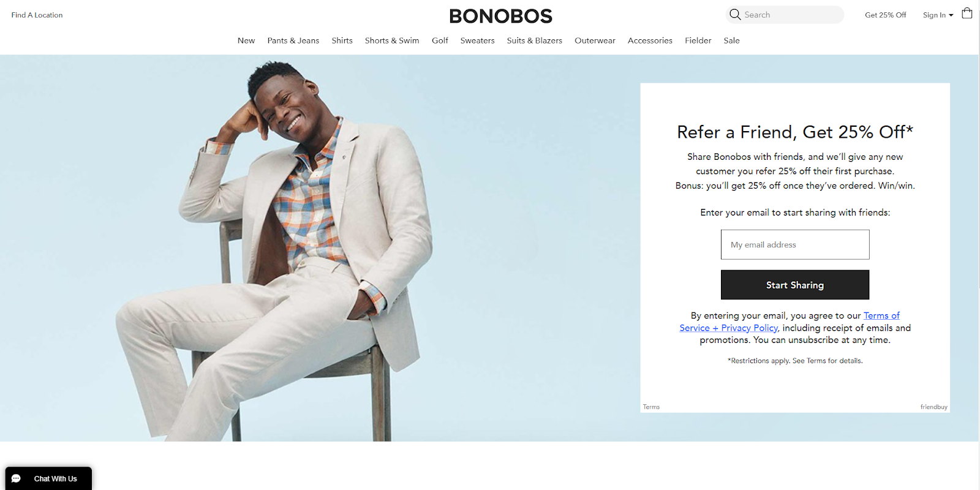Open Shorts & Swim category
Image resolution: width=980 pixels, height=490 pixels.
(x=392, y=40)
